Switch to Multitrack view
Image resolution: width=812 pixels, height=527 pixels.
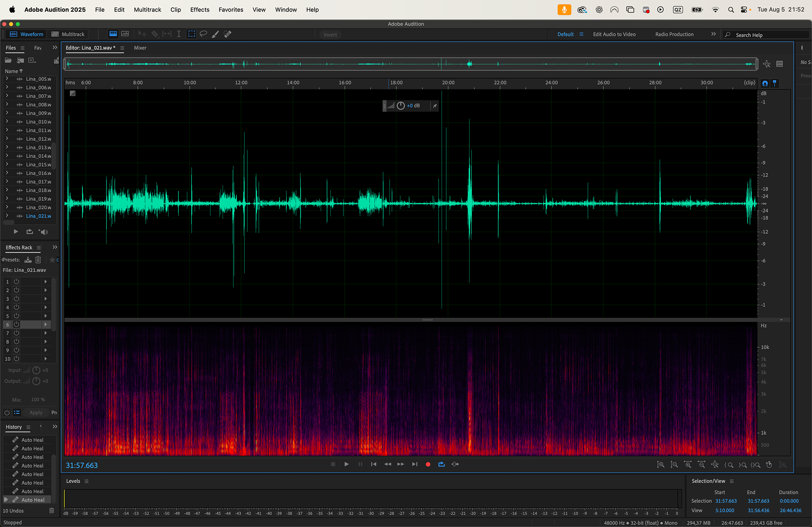68,34
